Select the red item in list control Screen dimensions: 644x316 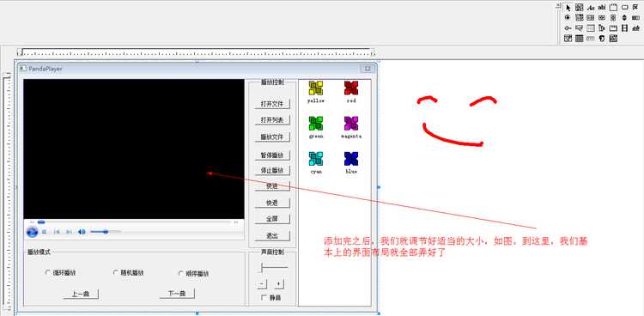pyautogui.click(x=351, y=91)
